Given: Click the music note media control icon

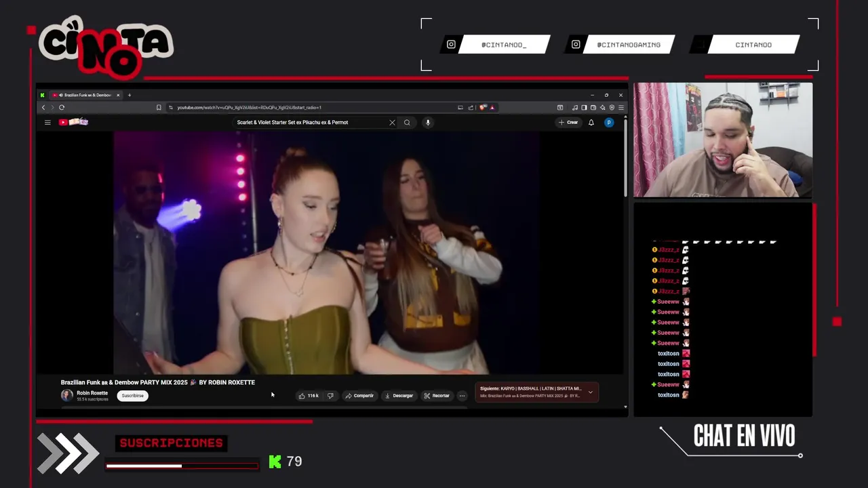Looking at the screenshot, I should coord(575,107).
